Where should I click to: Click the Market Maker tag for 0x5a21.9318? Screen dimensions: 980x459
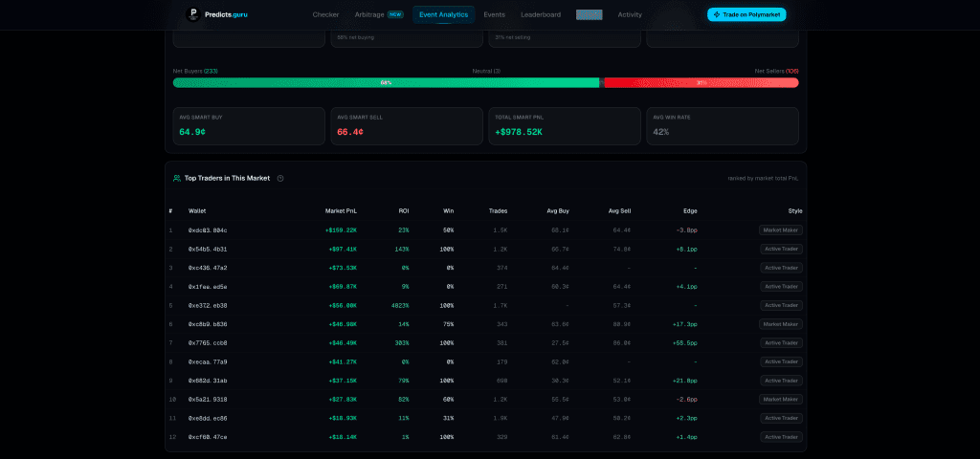click(x=781, y=399)
